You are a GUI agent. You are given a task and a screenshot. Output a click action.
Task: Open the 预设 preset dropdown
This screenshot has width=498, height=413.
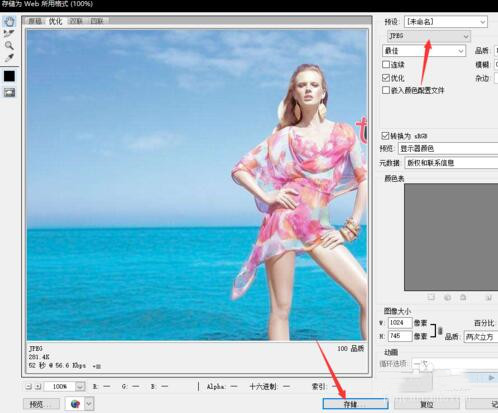(x=446, y=22)
